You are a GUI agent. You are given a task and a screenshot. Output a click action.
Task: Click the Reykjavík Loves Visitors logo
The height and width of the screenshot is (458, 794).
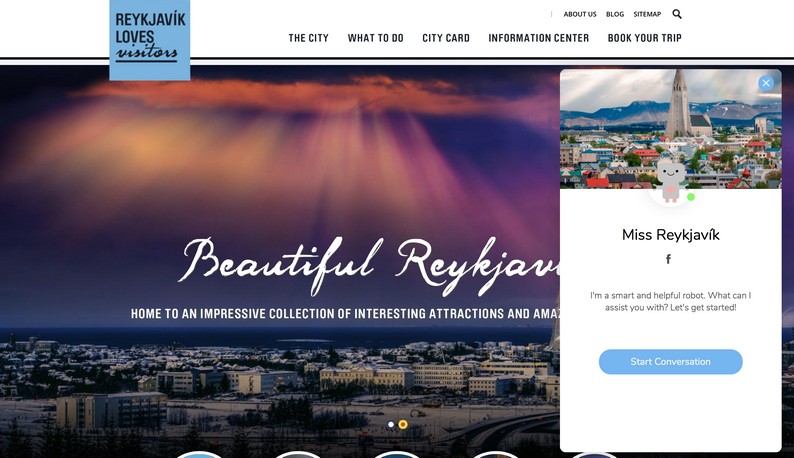pyautogui.click(x=150, y=40)
